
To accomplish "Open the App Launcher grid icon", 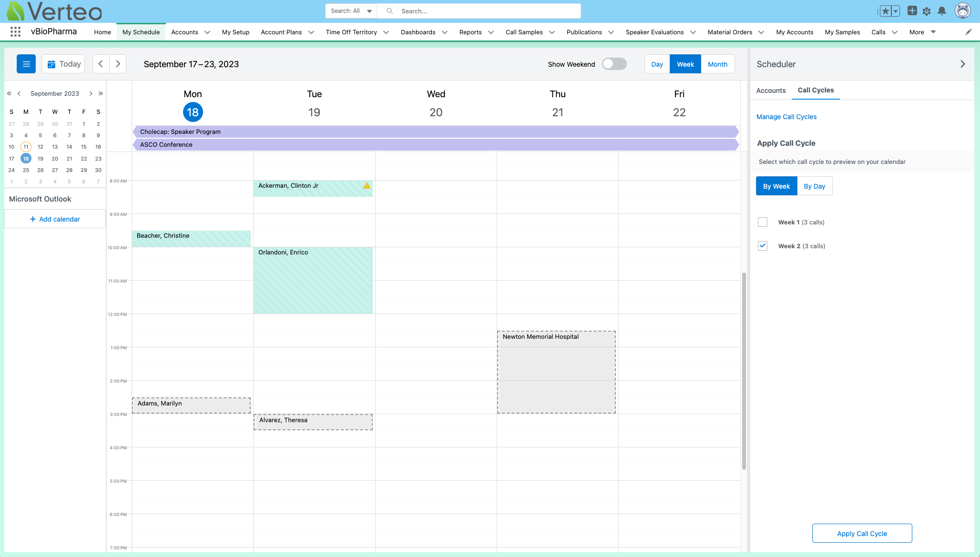I will (x=15, y=32).
